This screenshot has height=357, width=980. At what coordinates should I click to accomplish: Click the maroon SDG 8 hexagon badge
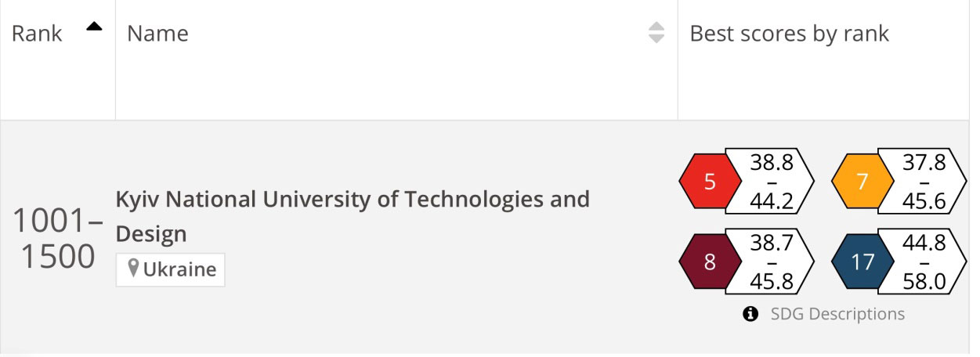coord(710,261)
